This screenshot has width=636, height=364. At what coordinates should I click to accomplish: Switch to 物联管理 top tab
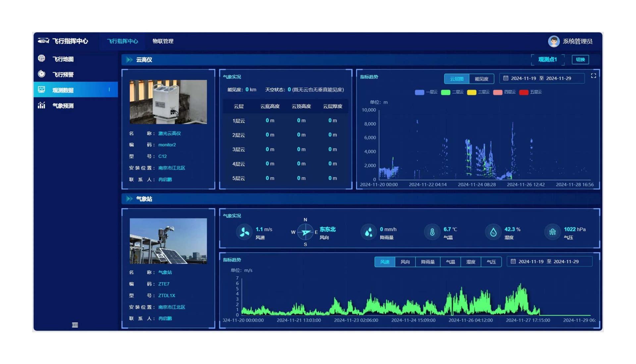coord(163,41)
